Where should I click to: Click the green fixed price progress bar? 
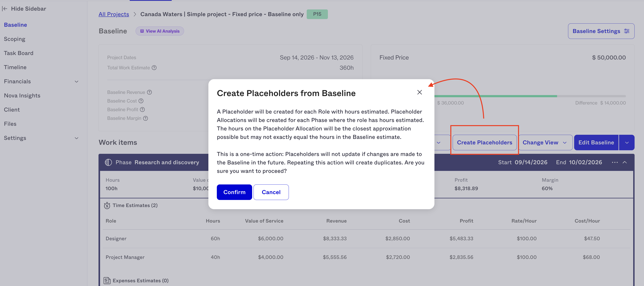[495, 96]
